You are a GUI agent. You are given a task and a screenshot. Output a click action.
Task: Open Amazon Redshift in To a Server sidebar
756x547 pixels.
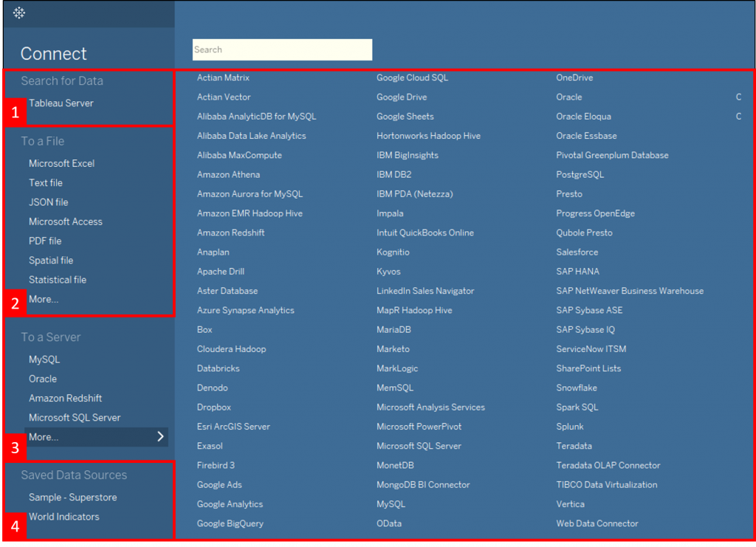click(x=65, y=398)
